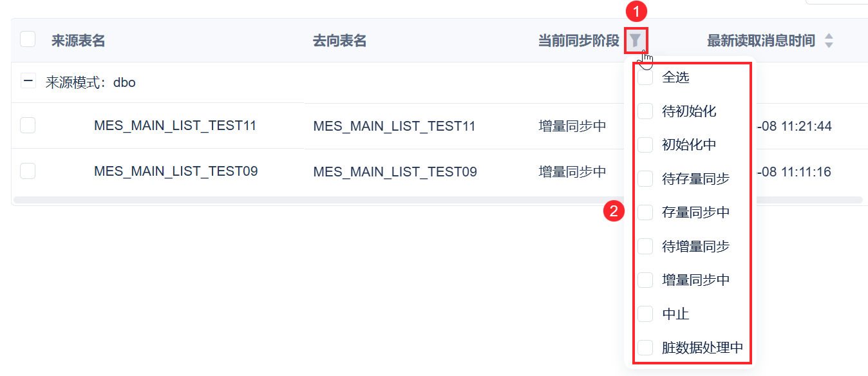The width and height of the screenshot is (868, 376).
Task: Select the MES_MAIN_LIST_TEST09 row checkbox
Action: tap(28, 171)
